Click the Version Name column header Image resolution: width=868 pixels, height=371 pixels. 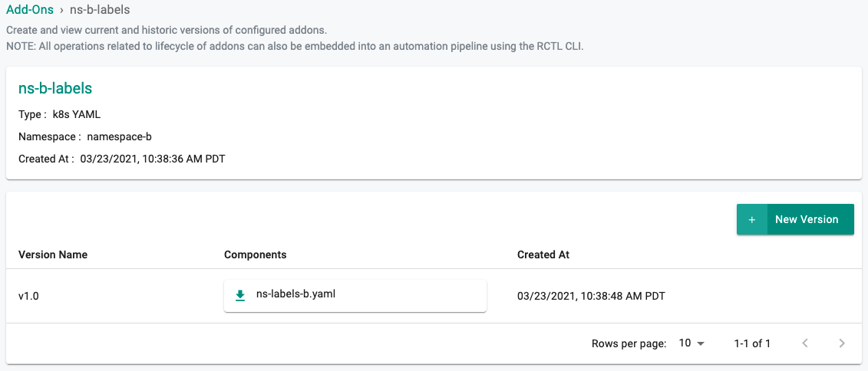[x=53, y=254]
